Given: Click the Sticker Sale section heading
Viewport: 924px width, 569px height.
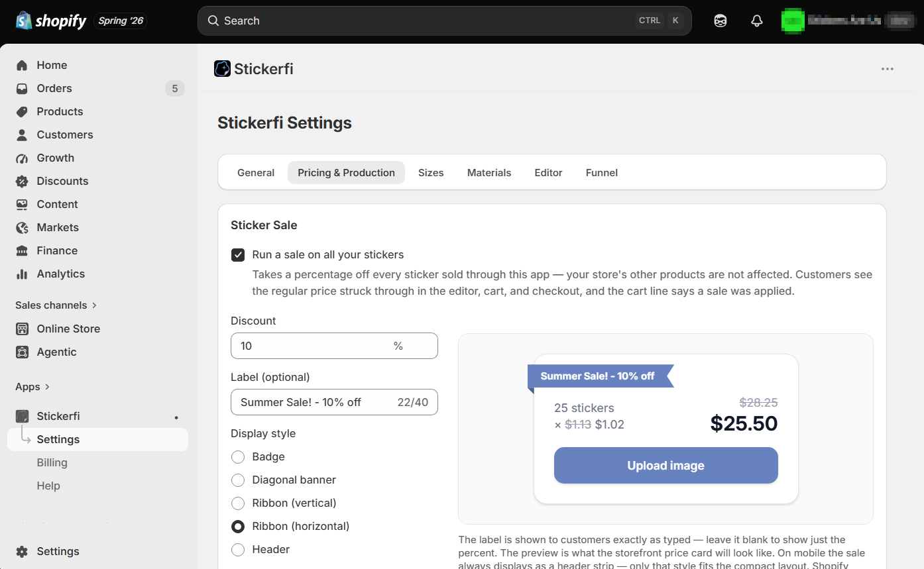Looking at the screenshot, I should click(x=264, y=225).
